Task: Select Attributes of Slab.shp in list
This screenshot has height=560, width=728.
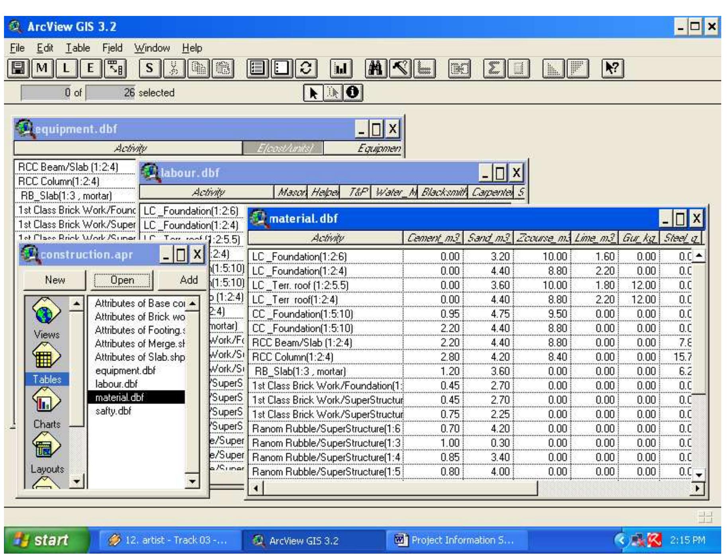Action: 136,357
